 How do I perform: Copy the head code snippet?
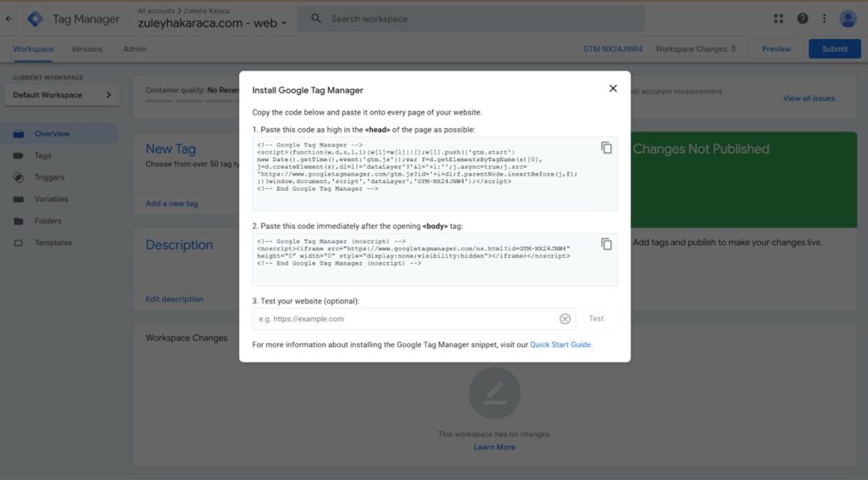coord(606,148)
